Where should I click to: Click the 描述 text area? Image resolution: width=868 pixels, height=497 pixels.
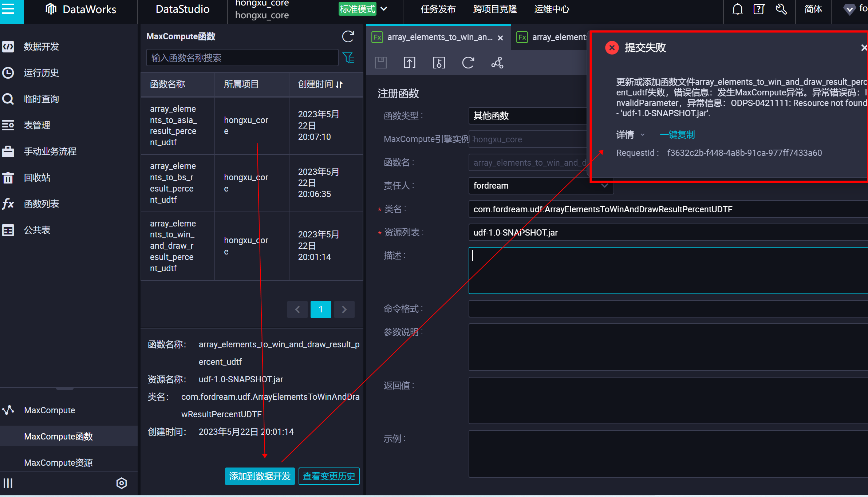click(x=668, y=271)
